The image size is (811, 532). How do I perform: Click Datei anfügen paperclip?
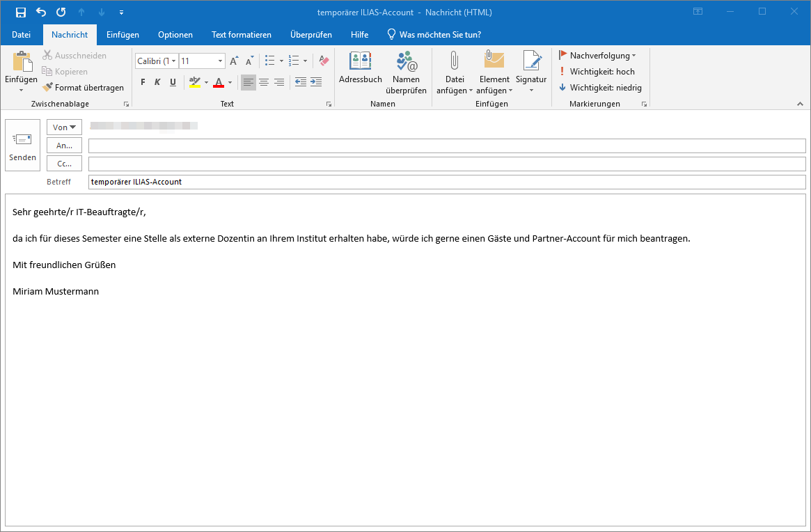(454, 61)
